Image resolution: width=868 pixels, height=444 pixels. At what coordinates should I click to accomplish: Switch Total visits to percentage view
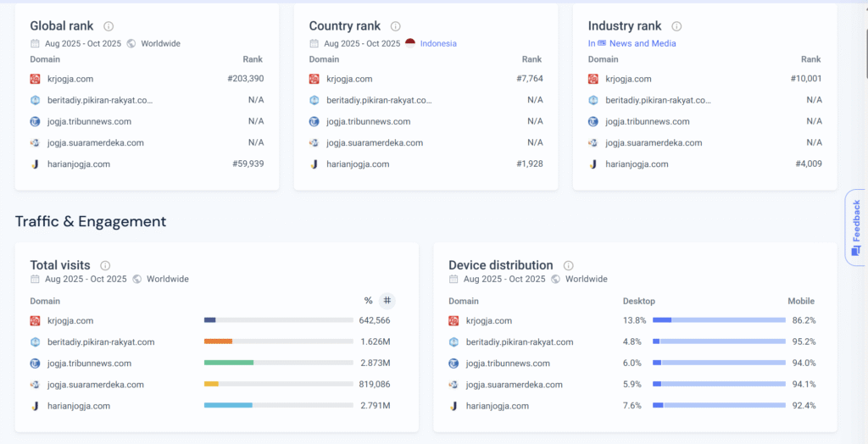[x=368, y=301]
